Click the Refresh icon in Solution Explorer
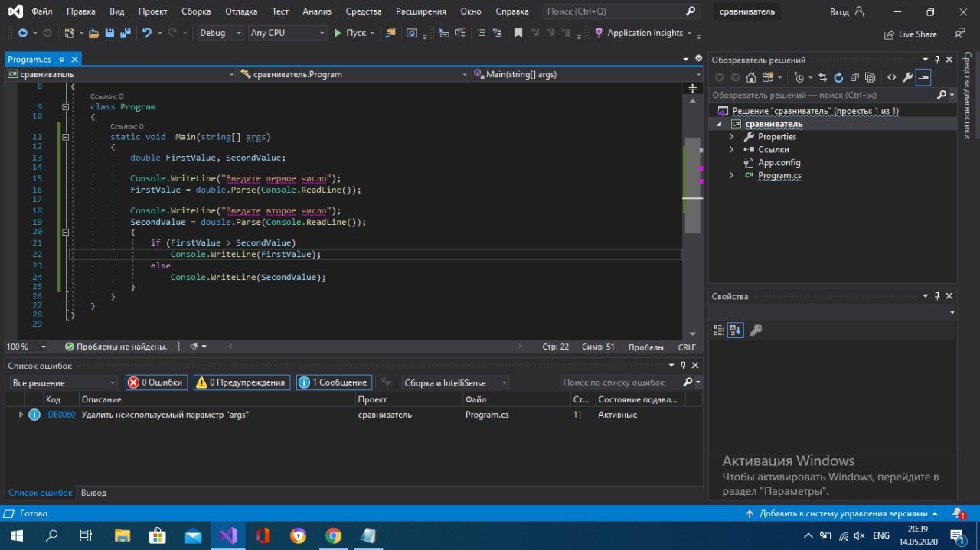The image size is (980, 550). 838,77
